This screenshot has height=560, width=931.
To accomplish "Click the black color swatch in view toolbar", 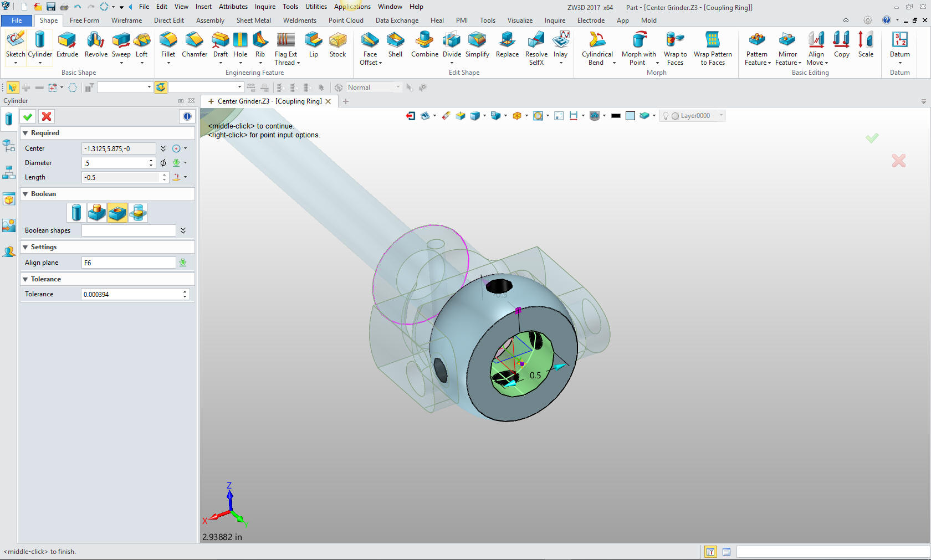I will [x=616, y=116].
